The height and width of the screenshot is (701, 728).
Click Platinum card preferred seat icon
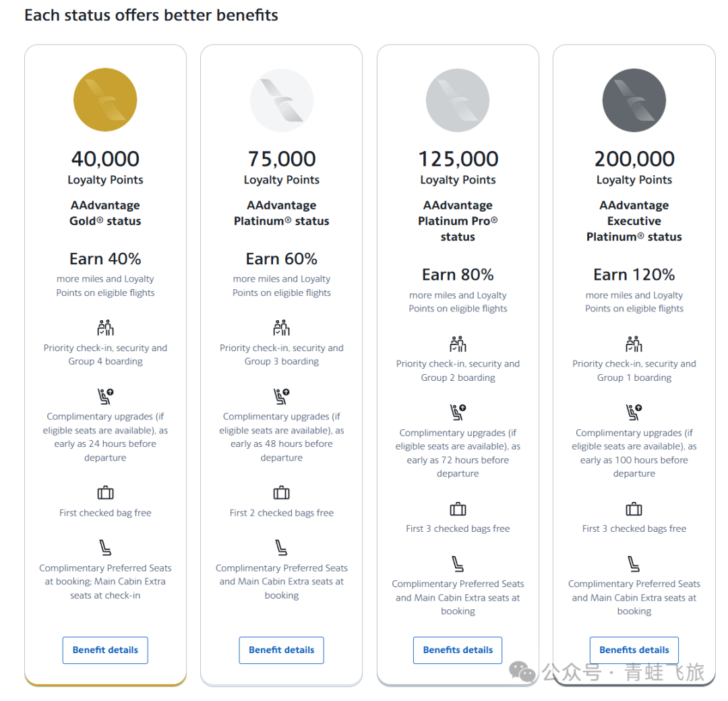click(x=282, y=547)
